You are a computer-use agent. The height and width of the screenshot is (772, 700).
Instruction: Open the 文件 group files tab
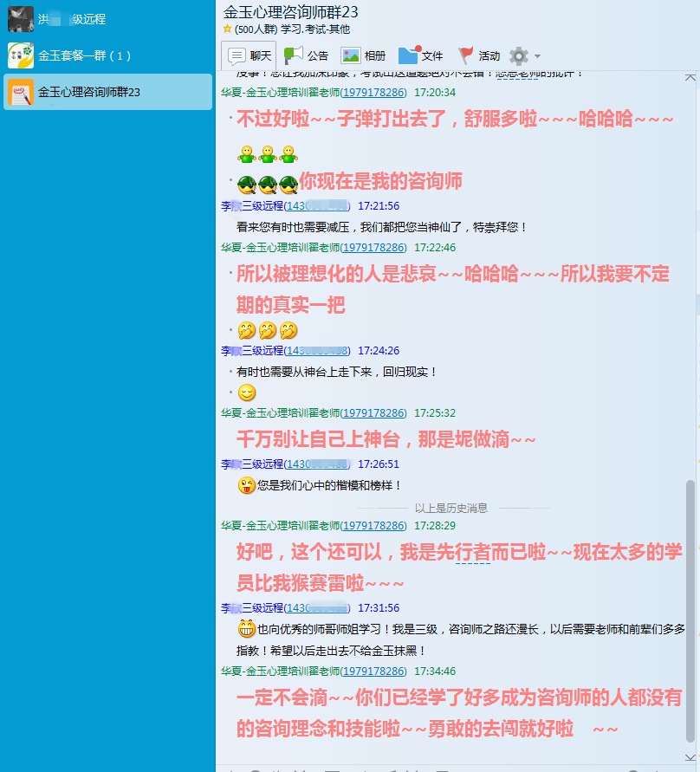421,55
